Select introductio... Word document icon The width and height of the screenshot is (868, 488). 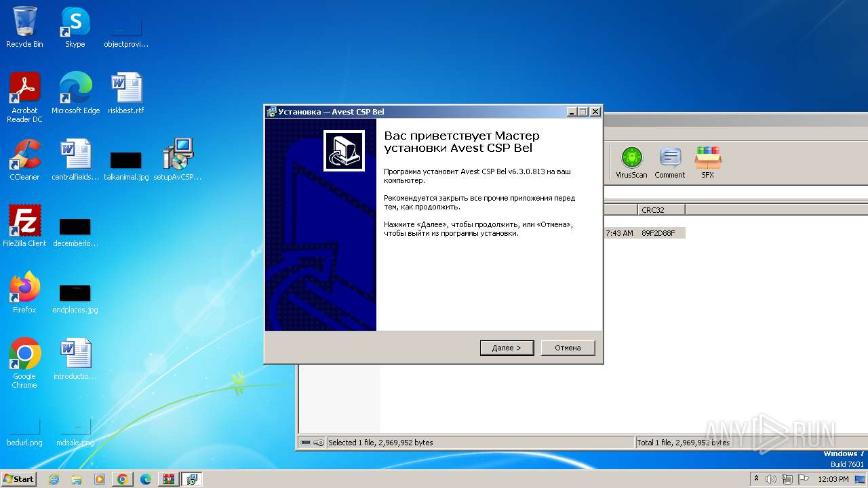point(75,359)
